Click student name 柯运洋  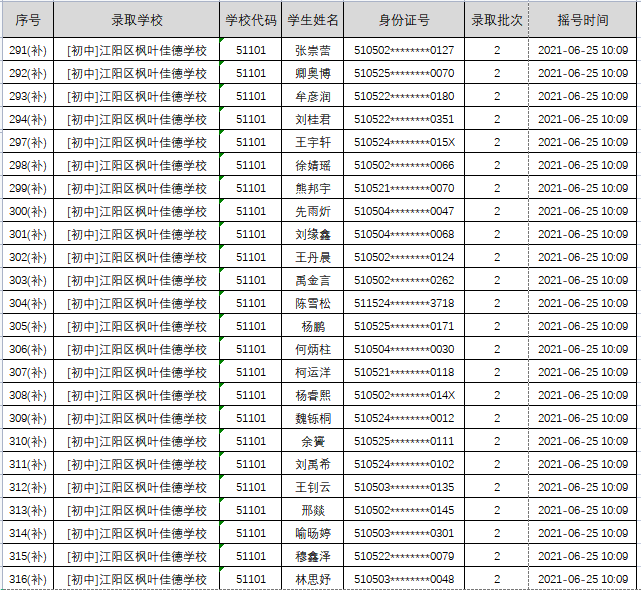313,372
